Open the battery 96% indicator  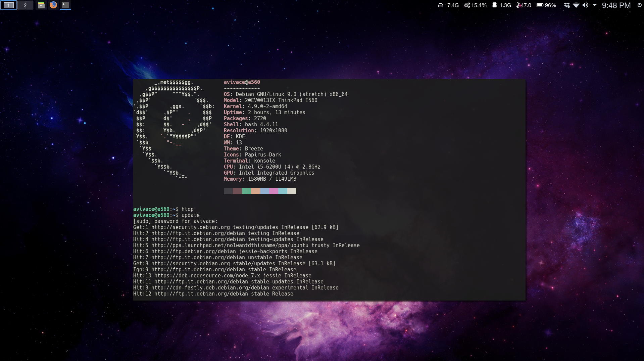[x=546, y=5]
